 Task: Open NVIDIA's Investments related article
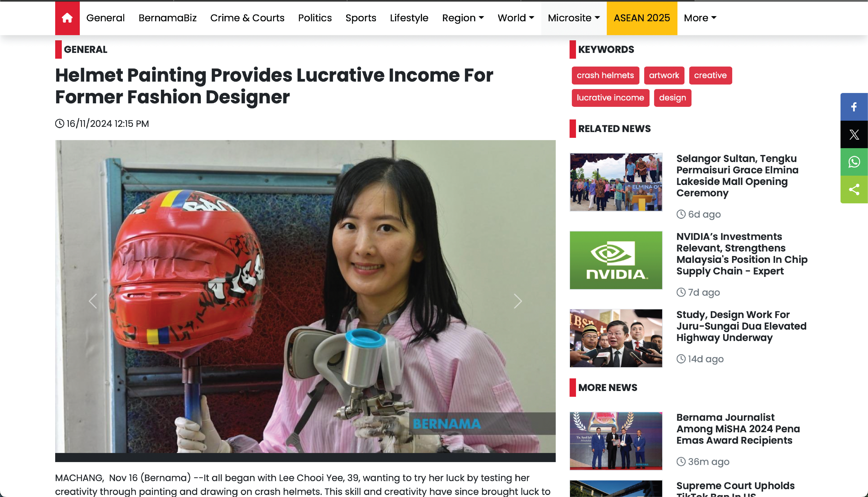coord(742,254)
